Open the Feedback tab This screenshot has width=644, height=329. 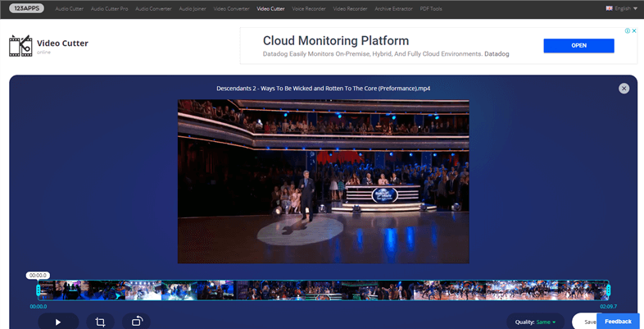(x=618, y=322)
